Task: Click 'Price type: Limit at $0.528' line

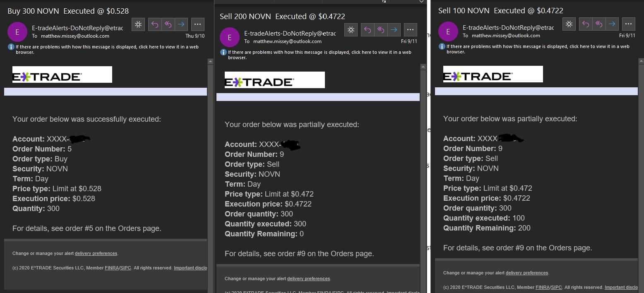Action: pos(57,189)
